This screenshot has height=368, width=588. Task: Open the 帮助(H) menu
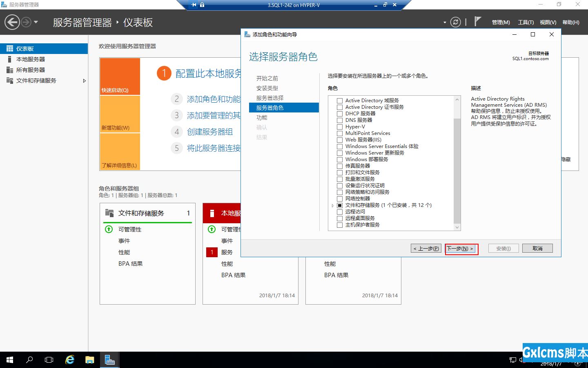click(x=571, y=22)
